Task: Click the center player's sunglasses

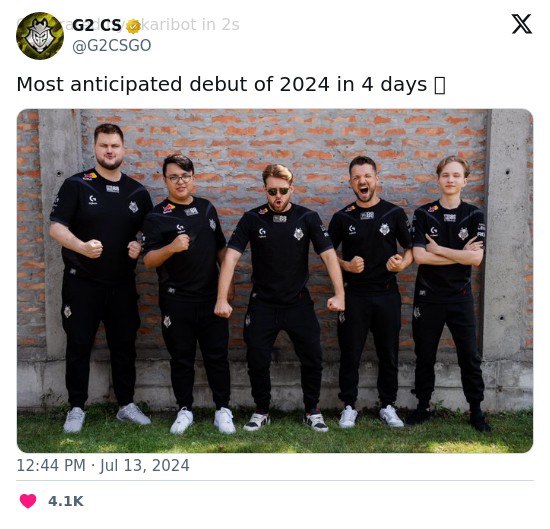Action: tap(278, 191)
